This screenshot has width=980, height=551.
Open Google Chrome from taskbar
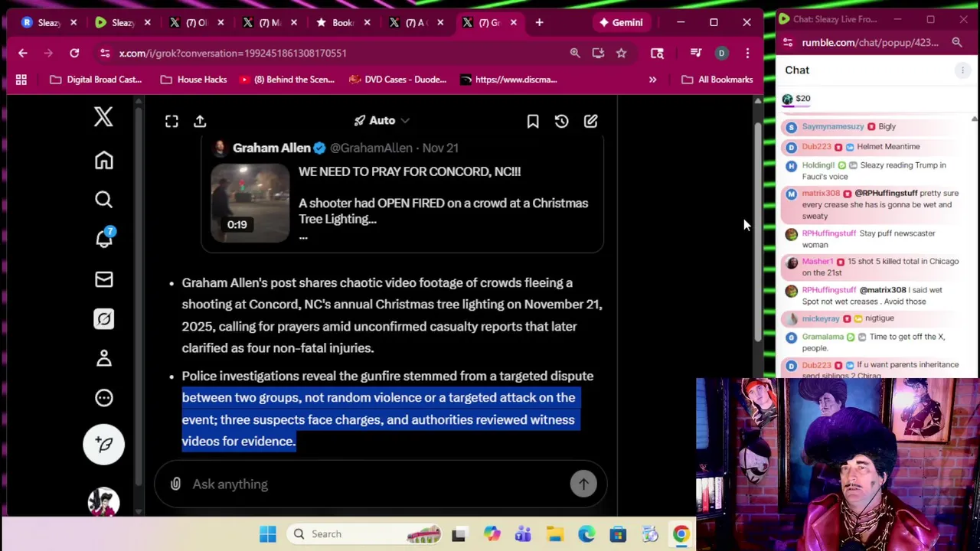tap(681, 534)
